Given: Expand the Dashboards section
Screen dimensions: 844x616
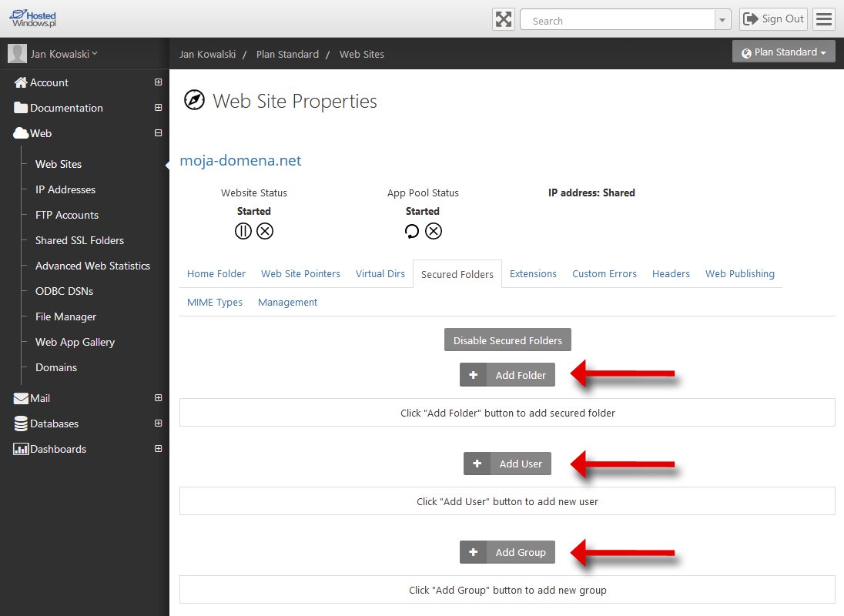Looking at the screenshot, I should [159, 449].
